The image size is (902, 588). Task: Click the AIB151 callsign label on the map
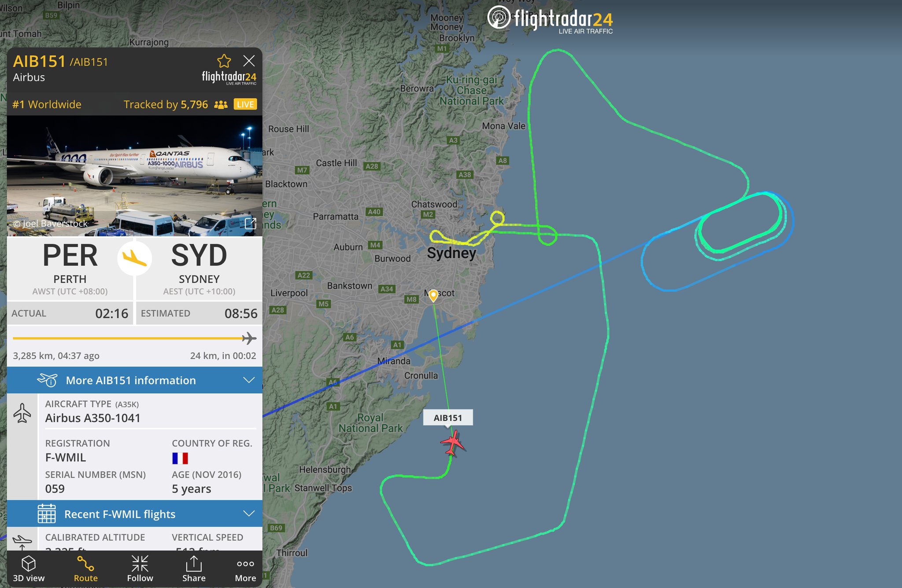coord(448,418)
